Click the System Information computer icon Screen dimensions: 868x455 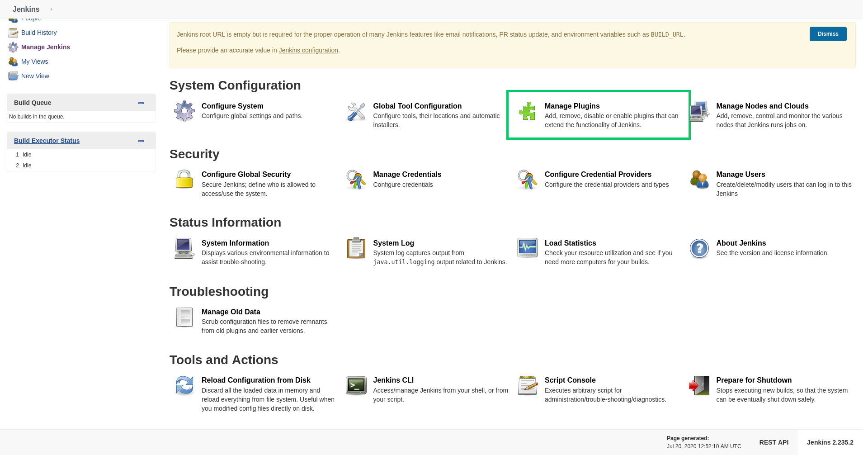click(x=184, y=248)
